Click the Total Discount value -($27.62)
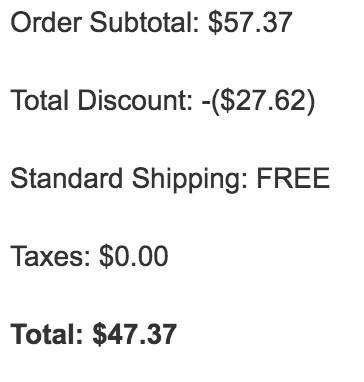This screenshot has height=382, width=364. (258, 101)
